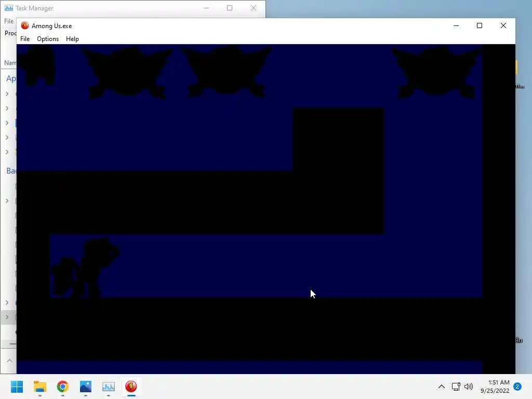532x399 pixels.
Task: Minimize the Among Us.exe window
Action: point(456,26)
